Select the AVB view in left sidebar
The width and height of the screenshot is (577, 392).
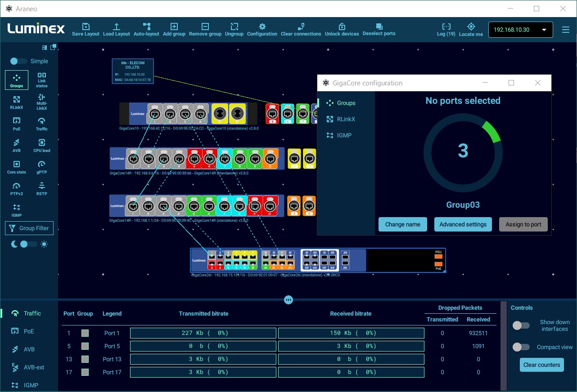(17, 145)
